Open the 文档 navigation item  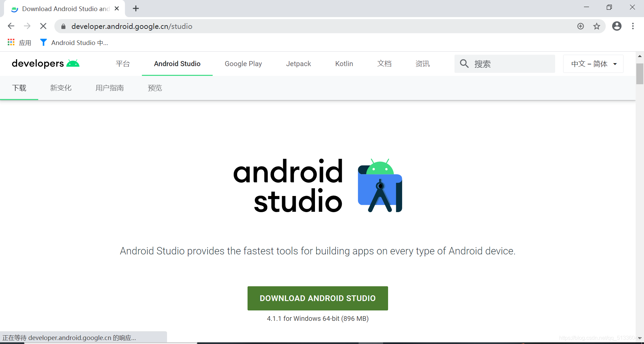384,64
